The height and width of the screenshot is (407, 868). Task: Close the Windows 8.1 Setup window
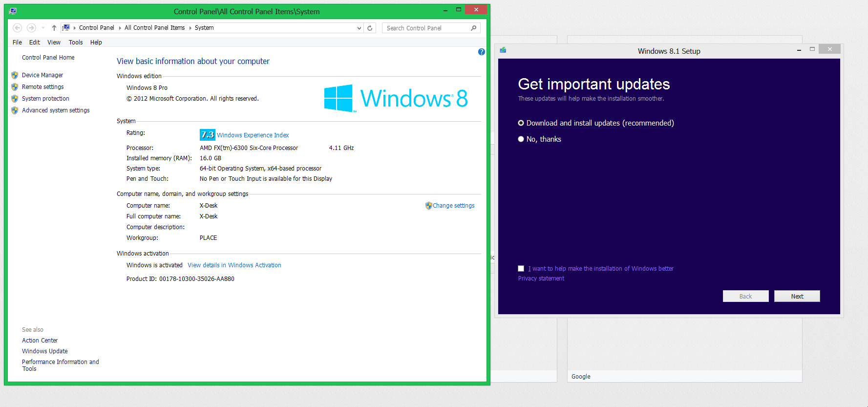(x=830, y=49)
